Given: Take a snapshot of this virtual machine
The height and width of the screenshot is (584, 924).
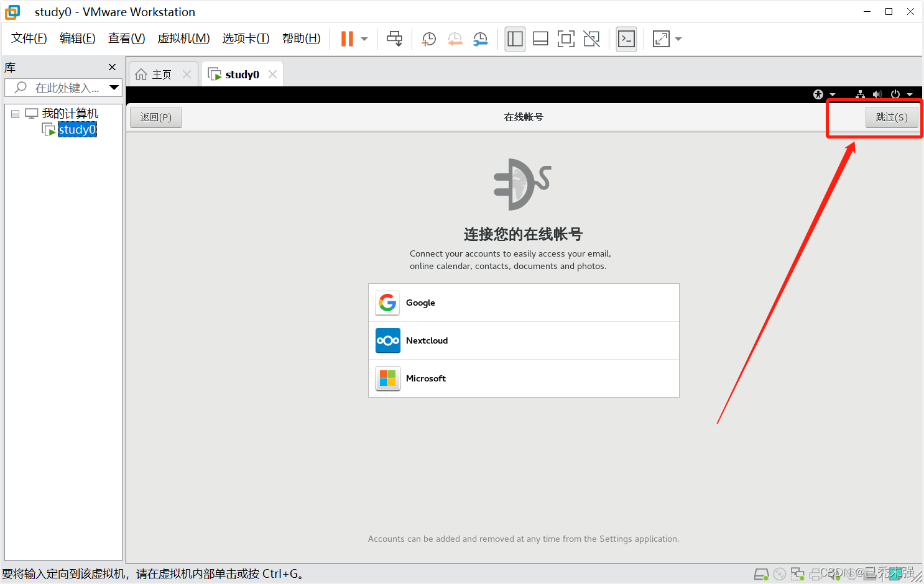Looking at the screenshot, I should pos(429,39).
